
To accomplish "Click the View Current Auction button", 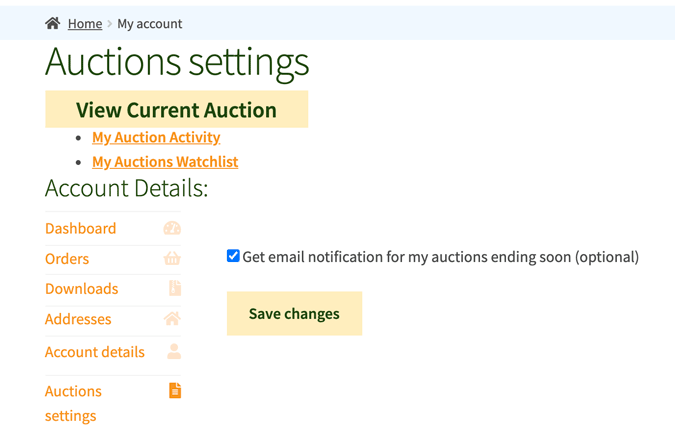I will (x=176, y=109).
